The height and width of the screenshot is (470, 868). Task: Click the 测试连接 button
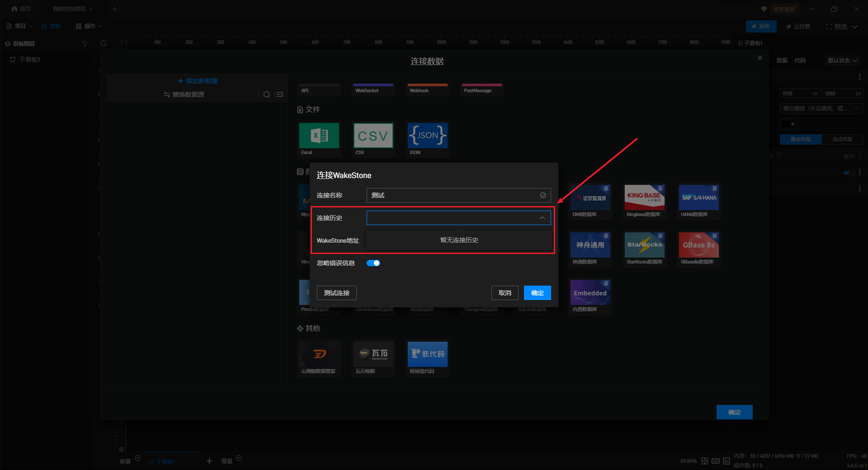336,293
